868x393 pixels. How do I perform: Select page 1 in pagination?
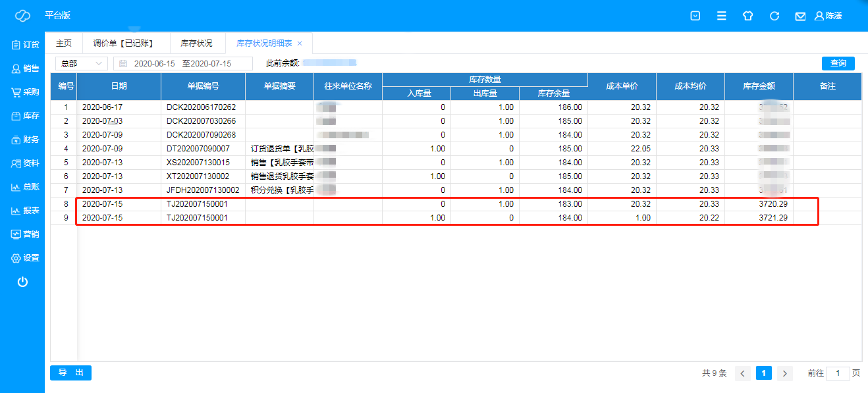(764, 373)
